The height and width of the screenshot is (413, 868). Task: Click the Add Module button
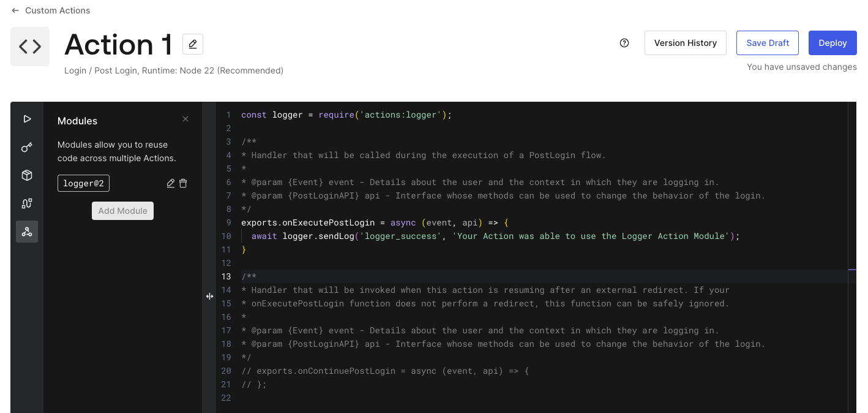[x=123, y=211]
